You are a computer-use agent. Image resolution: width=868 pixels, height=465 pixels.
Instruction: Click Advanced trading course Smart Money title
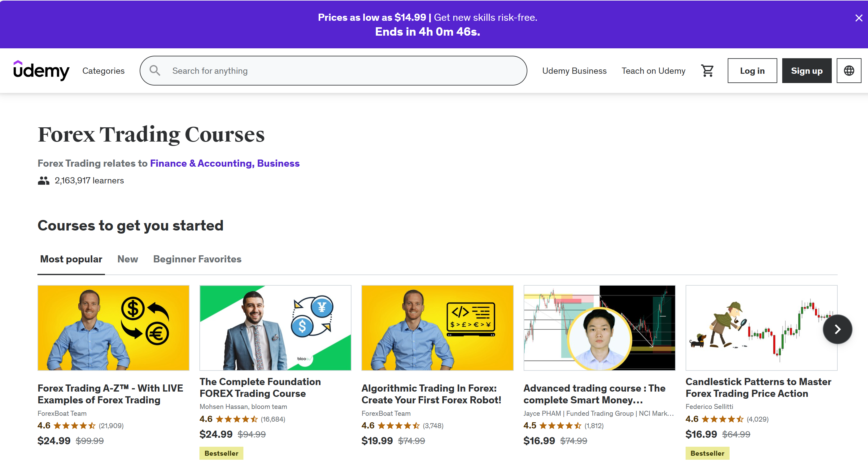(x=594, y=394)
